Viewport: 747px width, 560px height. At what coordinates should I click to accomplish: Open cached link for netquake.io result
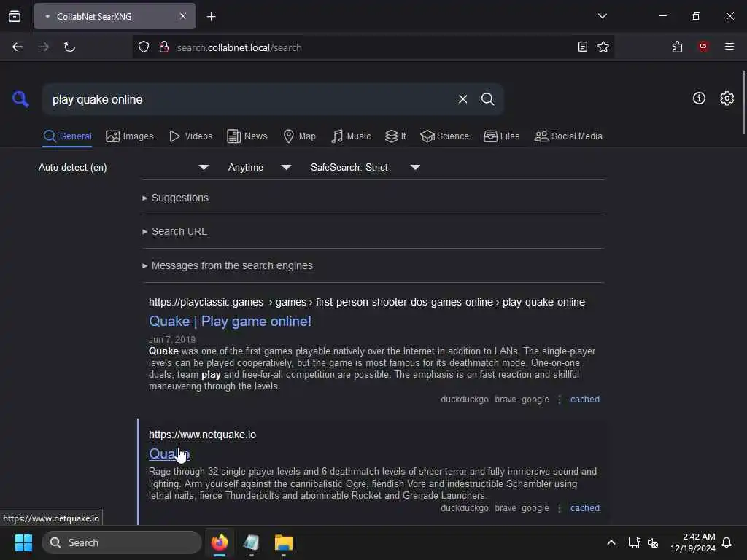pos(585,508)
